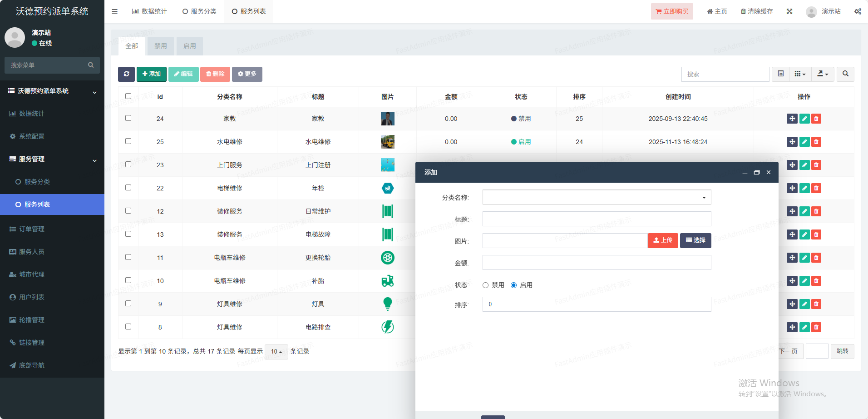Click the 立即购买 button
Viewport: 868px width, 419px height.
click(x=671, y=11)
